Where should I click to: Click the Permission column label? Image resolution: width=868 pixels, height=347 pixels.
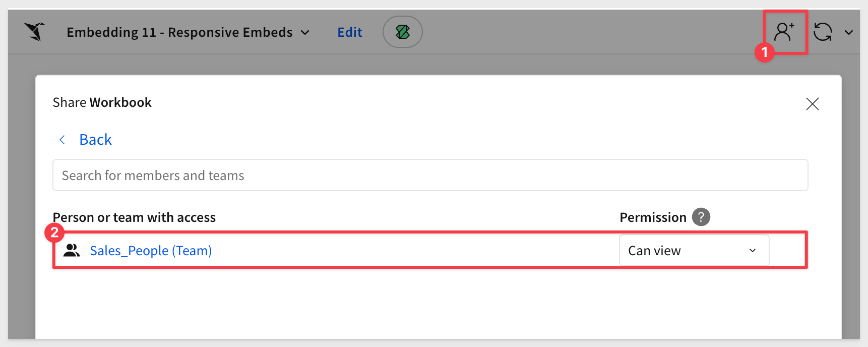coord(653,217)
